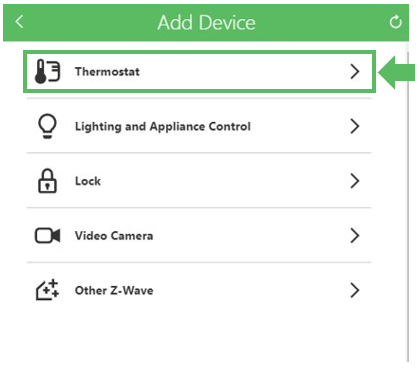Screen dimensions: 420x372
Task: Choose the Lock device option
Action: (199, 181)
